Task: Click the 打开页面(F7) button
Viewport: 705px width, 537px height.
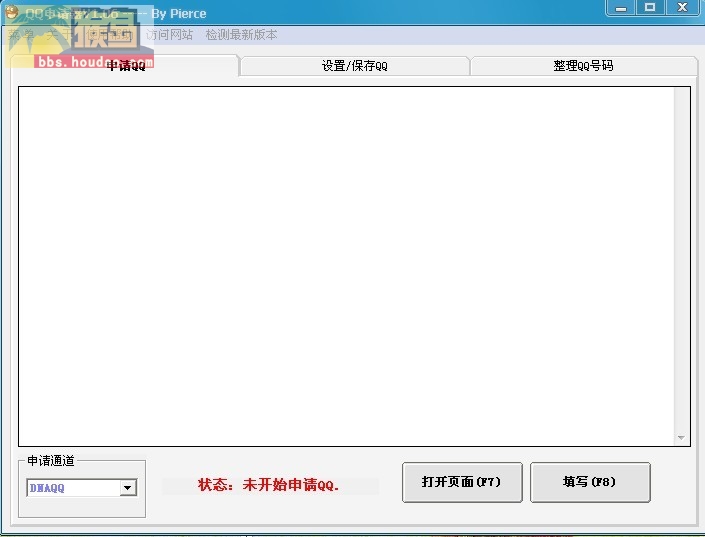Action: [462, 482]
